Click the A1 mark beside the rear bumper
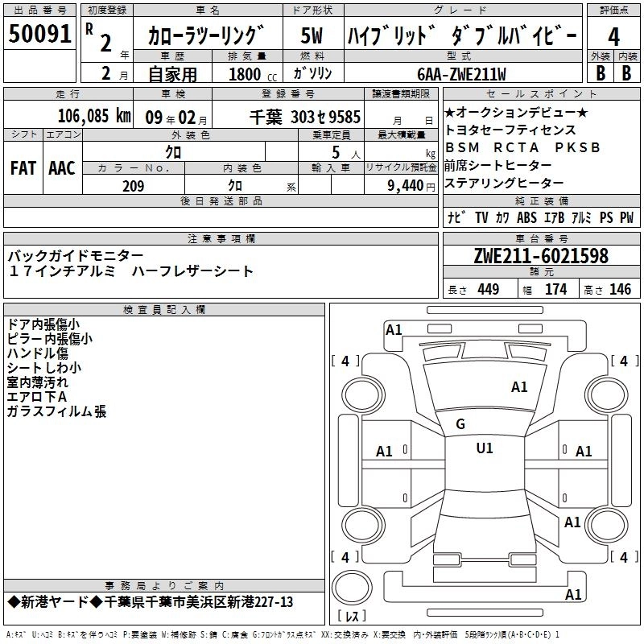 (x=573, y=595)
